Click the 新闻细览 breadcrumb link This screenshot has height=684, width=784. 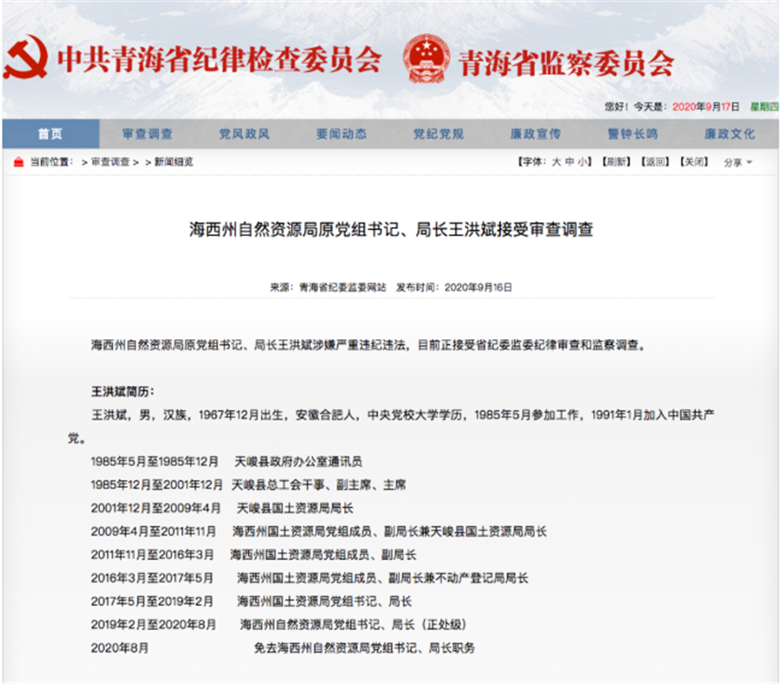pyautogui.click(x=173, y=162)
